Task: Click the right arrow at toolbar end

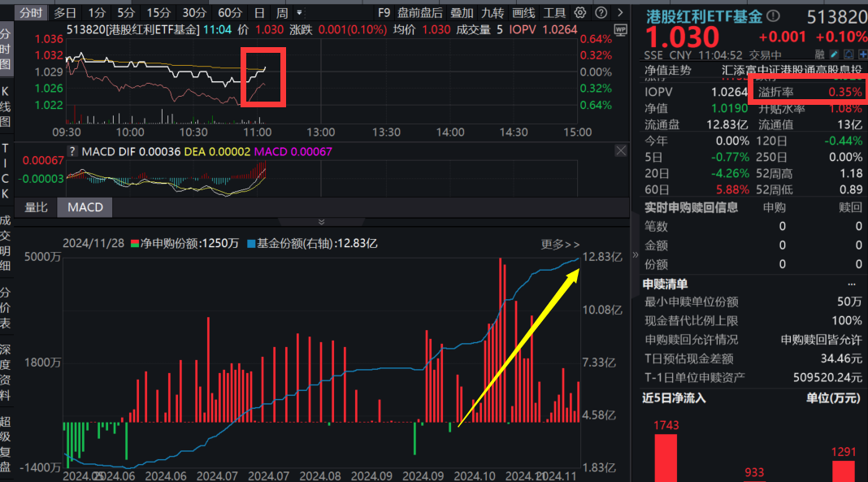Action: (620, 12)
